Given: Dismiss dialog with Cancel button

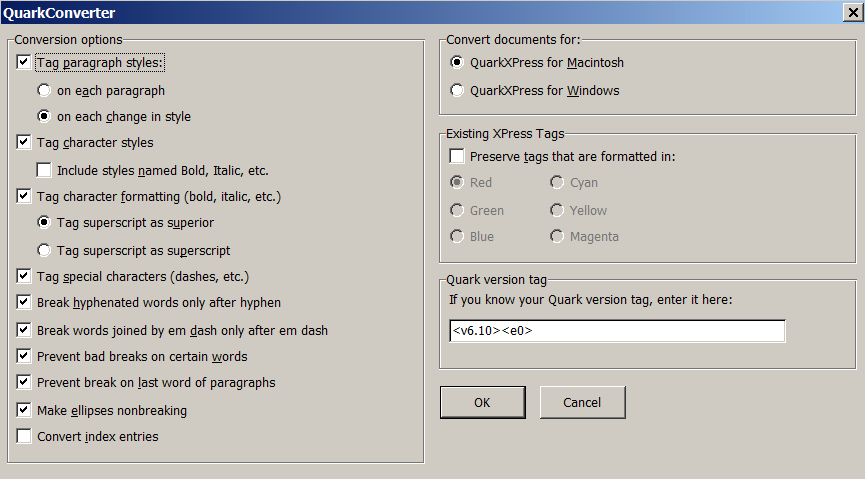Looking at the screenshot, I should (x=582, y=402).
